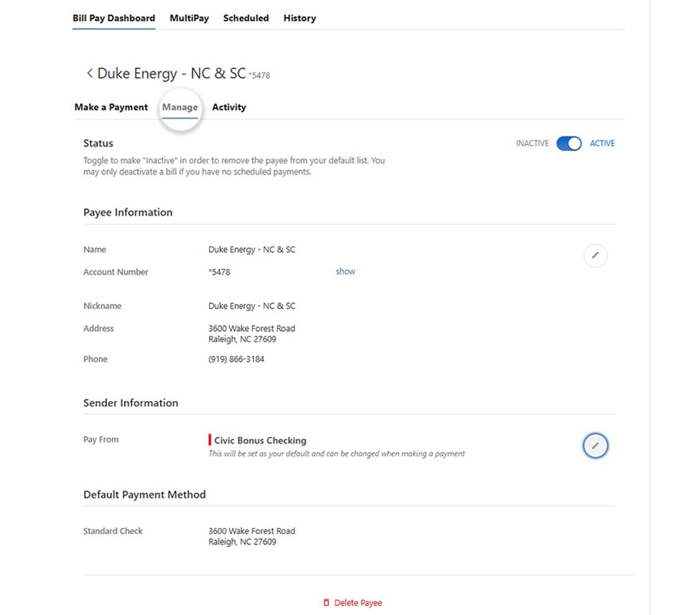Click the Default Payment Method heading
Viewport: 700px width, 615px height.
click(x=144, y=494)
